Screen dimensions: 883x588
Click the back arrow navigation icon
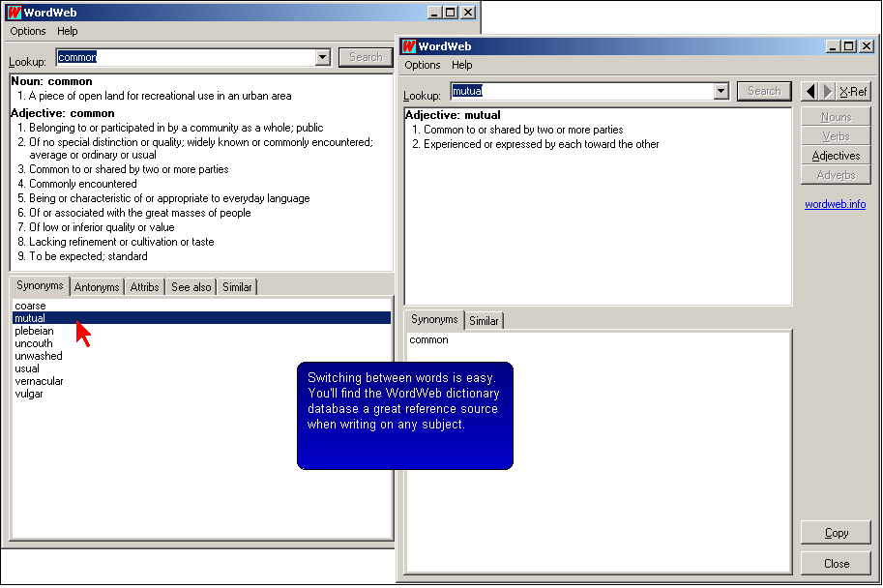[x=810, y=91]
